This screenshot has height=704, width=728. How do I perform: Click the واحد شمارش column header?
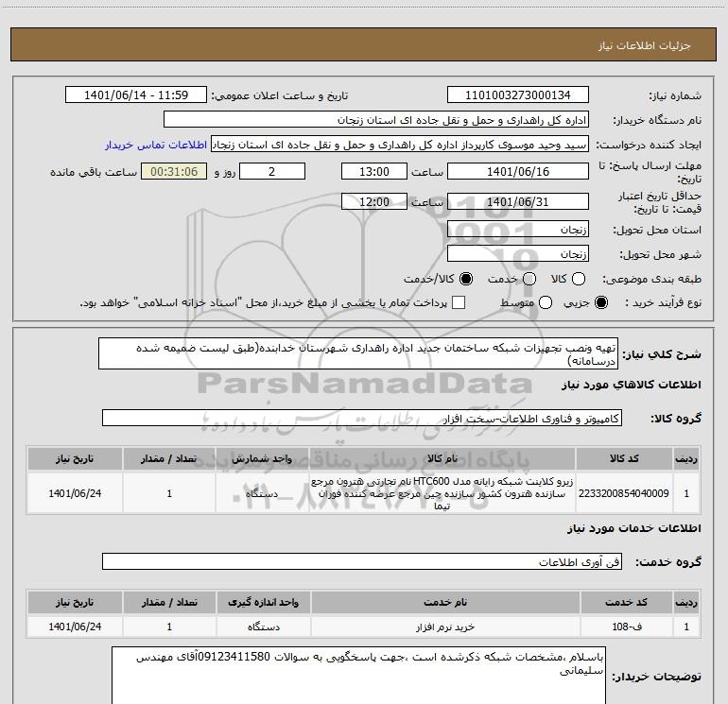tap(262, 458)
